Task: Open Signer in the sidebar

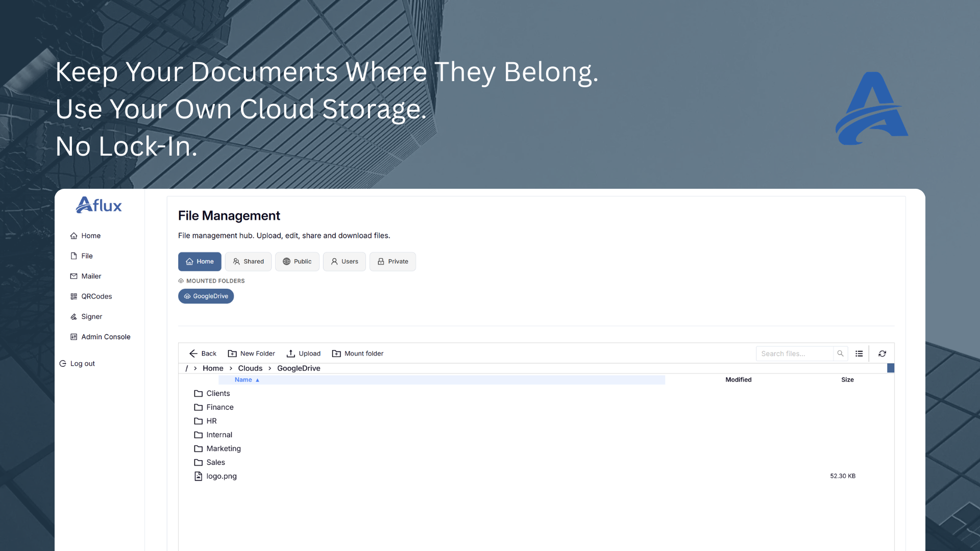Action: (x=91, y=317)
